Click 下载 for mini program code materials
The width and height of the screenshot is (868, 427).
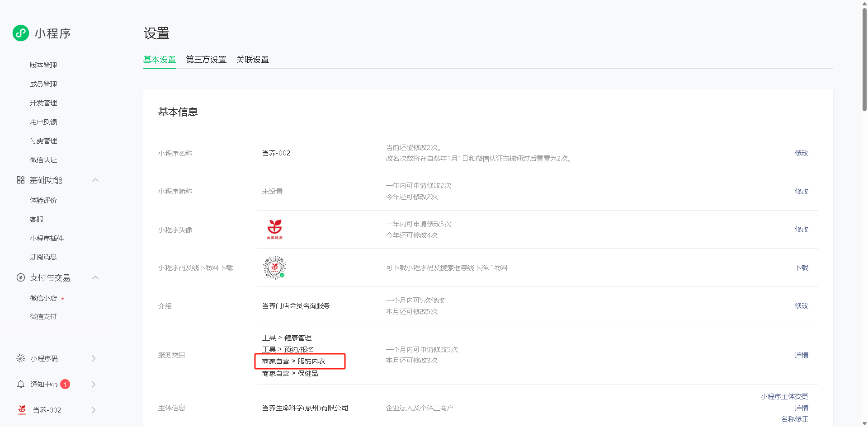click(x=801, y=267)
